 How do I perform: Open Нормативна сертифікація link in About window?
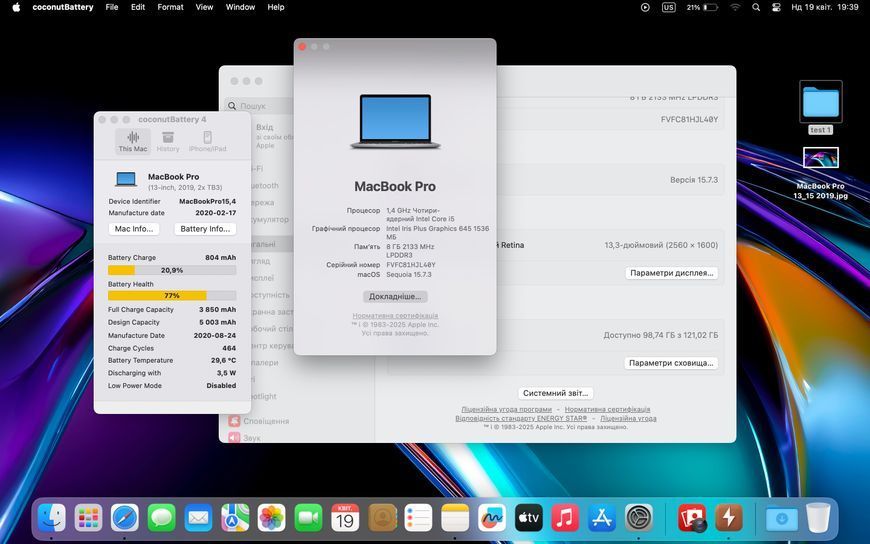[x=395, y=316]
